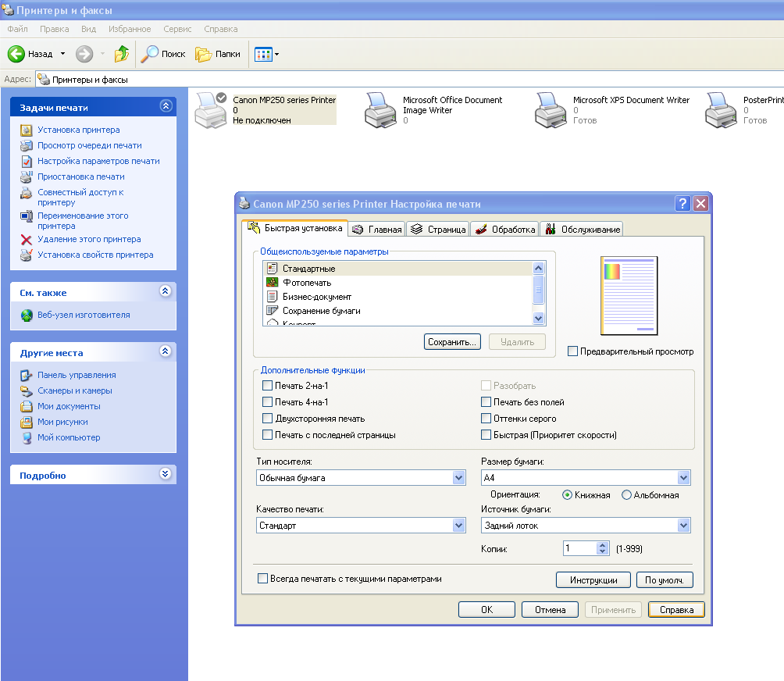
Task: Check Всегда печатать с текущими параметрами
Action: (x=262, y=579)
